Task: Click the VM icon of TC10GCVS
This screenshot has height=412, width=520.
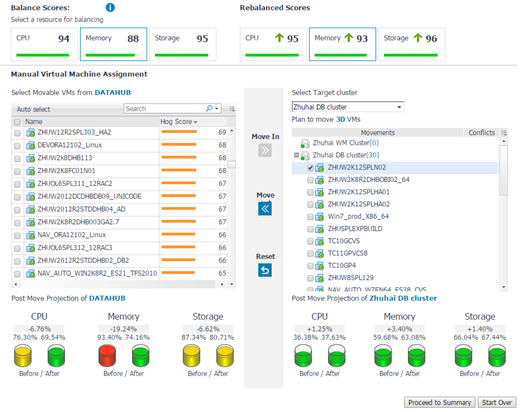Action: tap(320, 241)
